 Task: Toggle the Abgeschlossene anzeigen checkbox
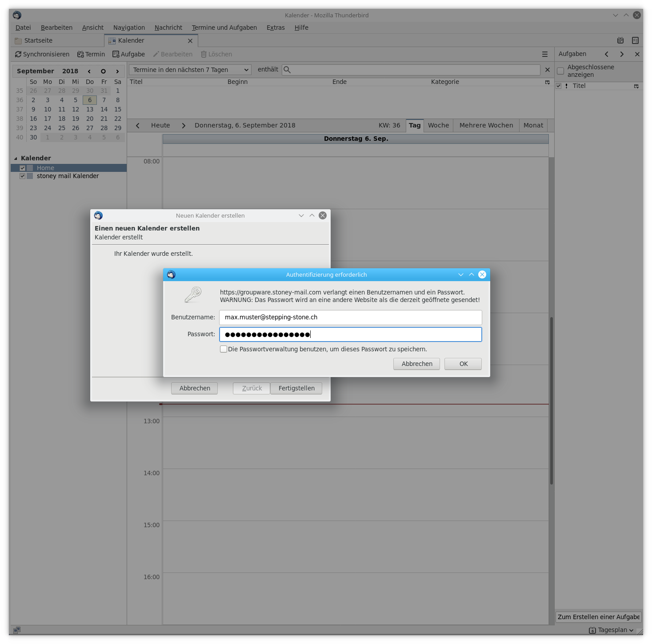point(560,71)
